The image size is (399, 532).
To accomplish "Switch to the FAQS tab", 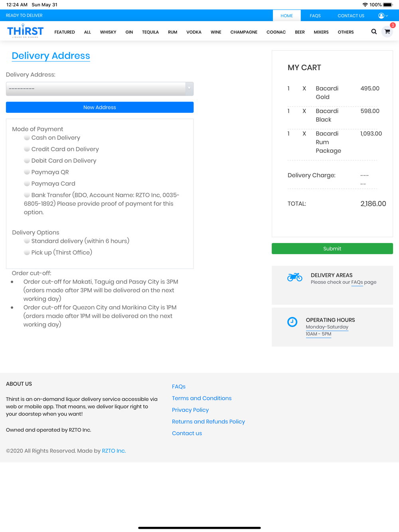I will (x=315, y=16).
